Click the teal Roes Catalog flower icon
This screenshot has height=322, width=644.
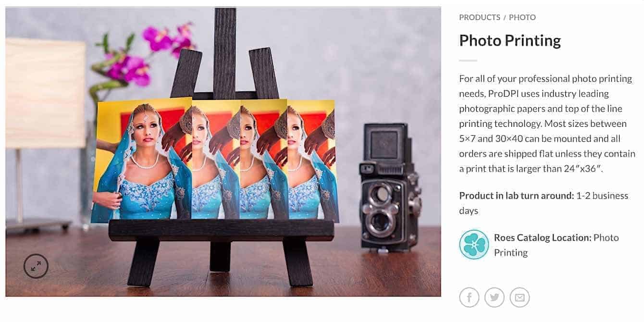pos(474,245)
